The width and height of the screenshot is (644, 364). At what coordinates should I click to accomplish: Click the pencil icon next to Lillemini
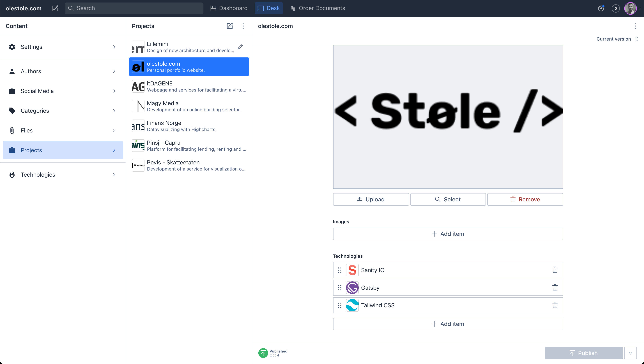(240, 47)
